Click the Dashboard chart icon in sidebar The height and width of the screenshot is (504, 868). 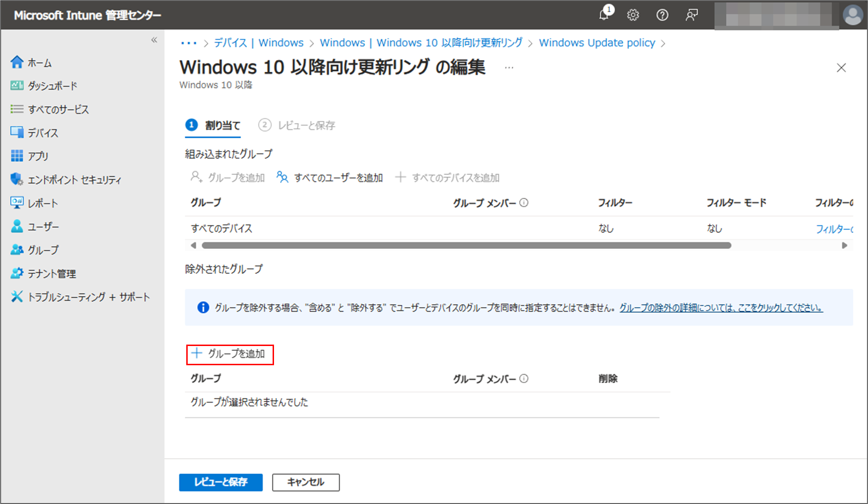tap(17, 85)
